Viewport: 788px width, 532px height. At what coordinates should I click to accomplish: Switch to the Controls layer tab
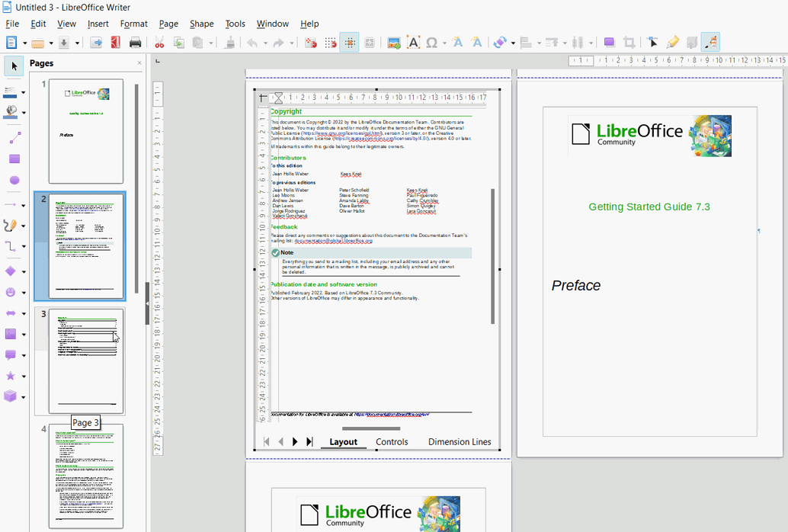392,442
